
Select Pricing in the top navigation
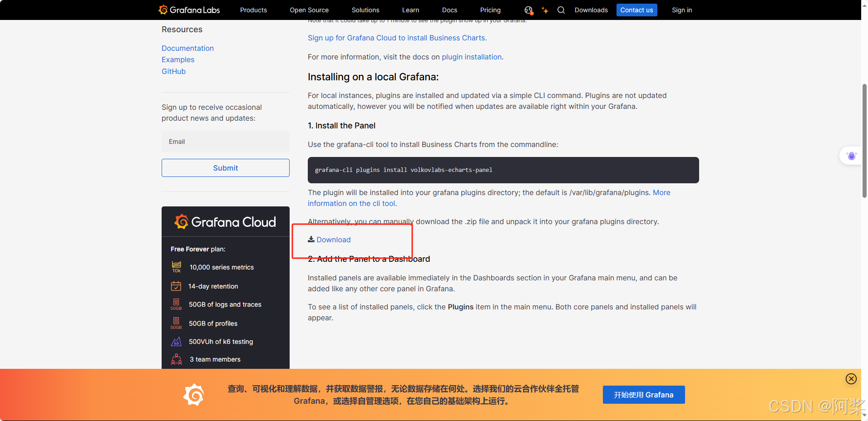click(490, 10)
